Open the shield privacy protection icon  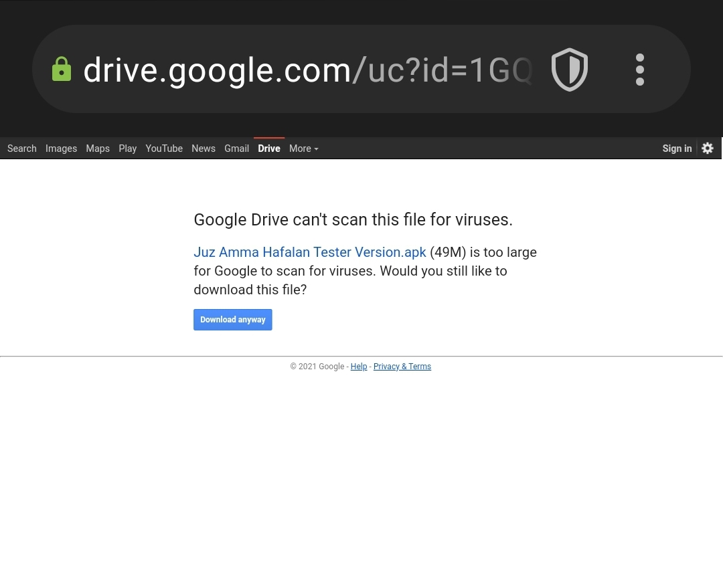point(569,70)
